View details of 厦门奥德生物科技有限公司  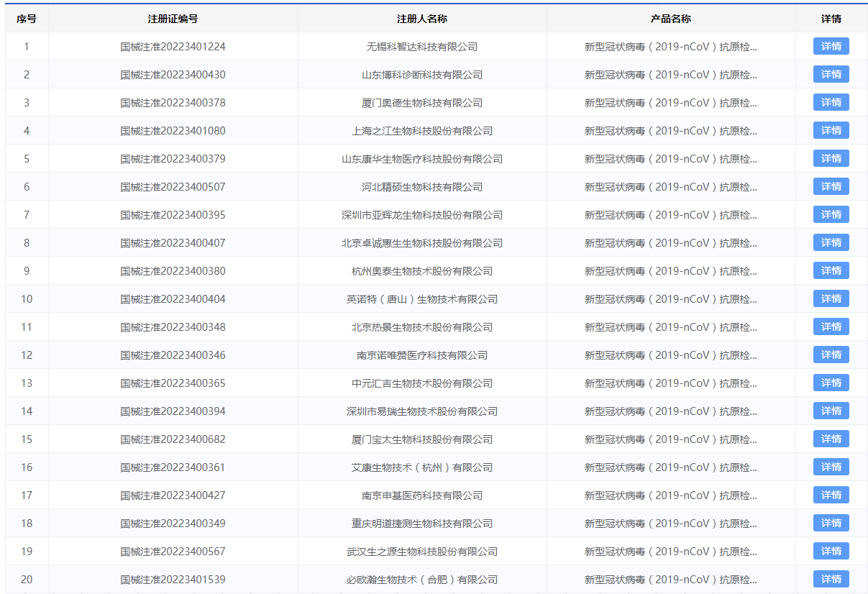coord(831,103)
